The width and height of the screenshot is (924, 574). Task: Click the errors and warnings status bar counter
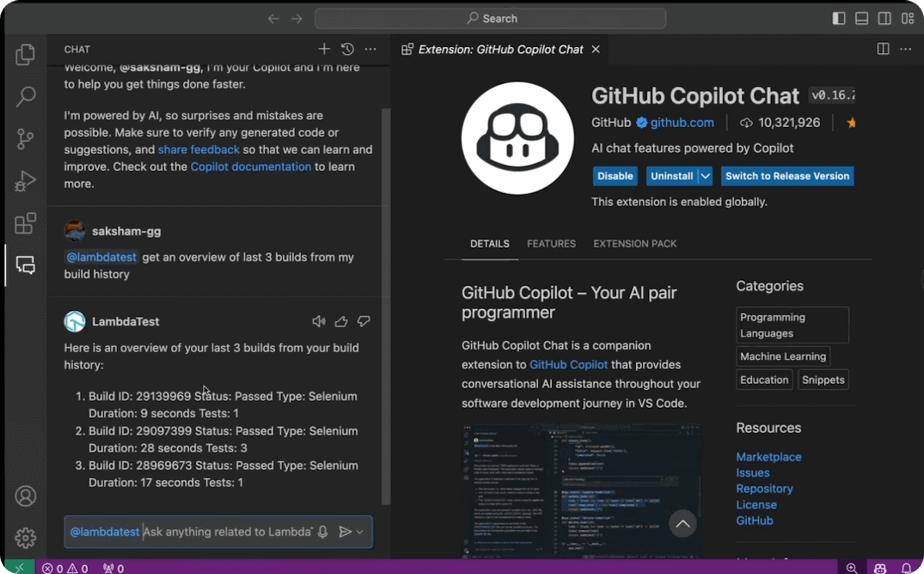(x=65, y=568)
